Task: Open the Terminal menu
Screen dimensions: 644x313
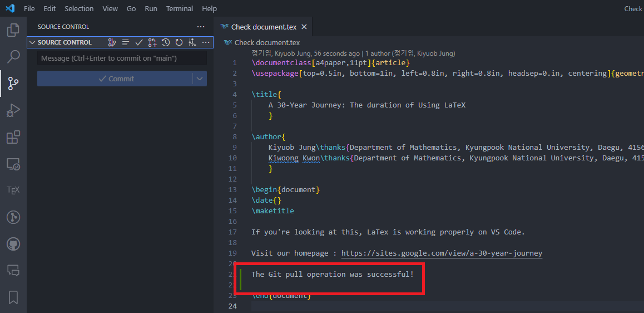Action: point(180,9)
